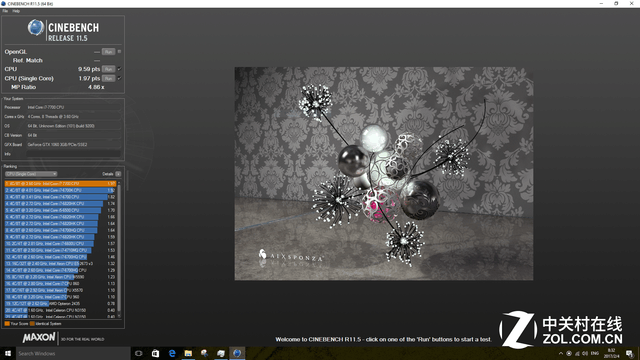Viewport: 640px width, 360px height.
Task: Click the ranking list scrollbar
Action: (x=119, y=249)
